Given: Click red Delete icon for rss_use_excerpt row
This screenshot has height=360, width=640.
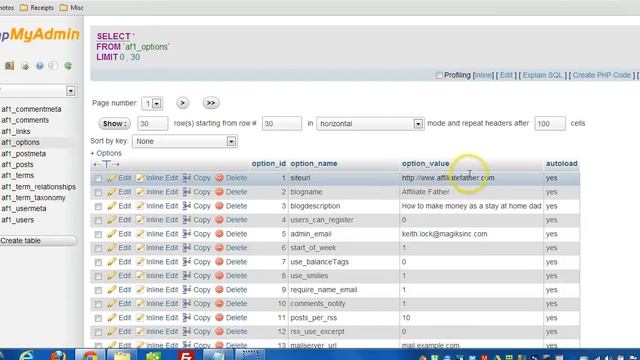Looking at the screenshot, I should click(219, 331).
